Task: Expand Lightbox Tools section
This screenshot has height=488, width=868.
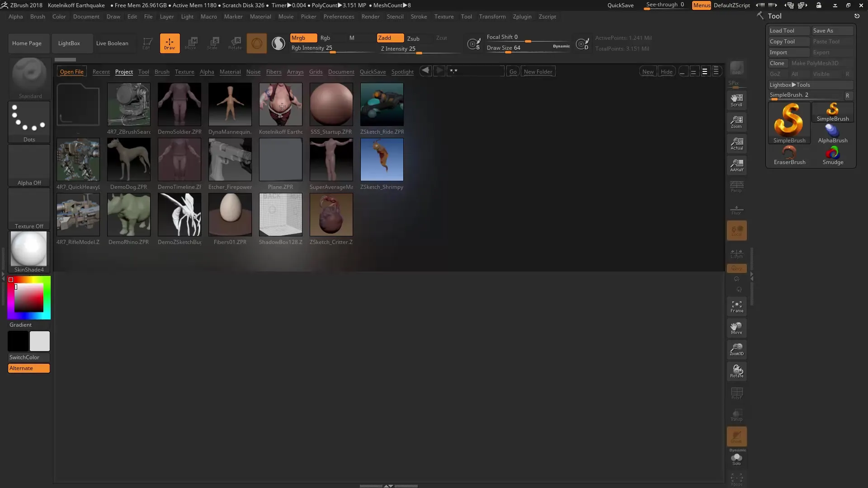Action: [x=811, y=85]
